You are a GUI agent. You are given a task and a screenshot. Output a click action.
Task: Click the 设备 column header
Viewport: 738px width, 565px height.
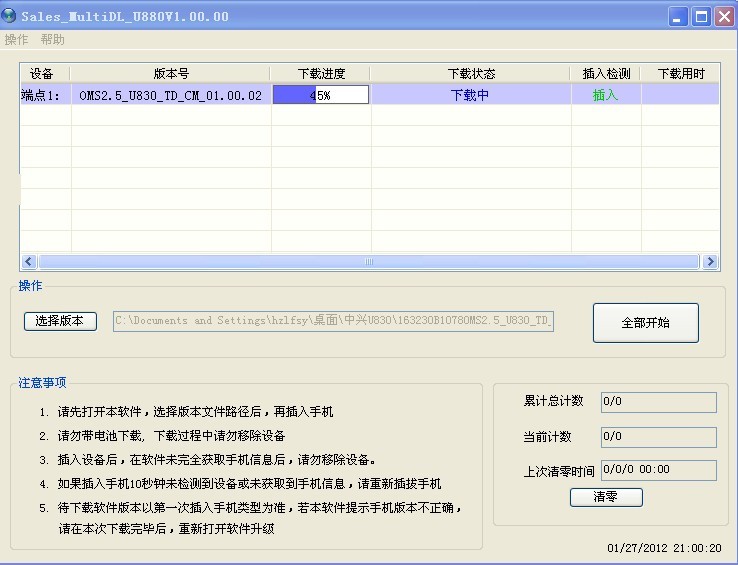42,74
